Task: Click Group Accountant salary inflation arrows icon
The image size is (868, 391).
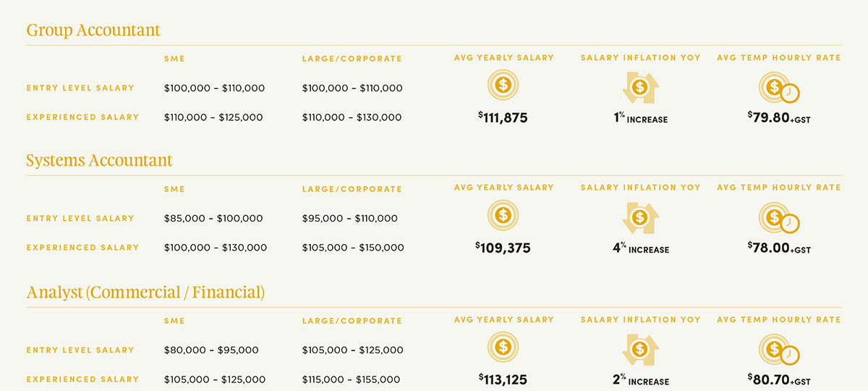Action: (x=640, y=88)
